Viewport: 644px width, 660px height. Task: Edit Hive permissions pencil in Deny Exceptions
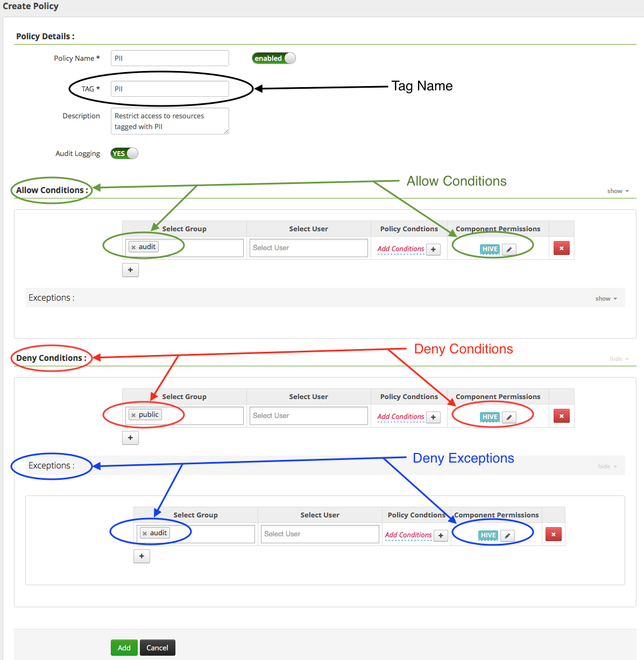click(x=507, y=536)
